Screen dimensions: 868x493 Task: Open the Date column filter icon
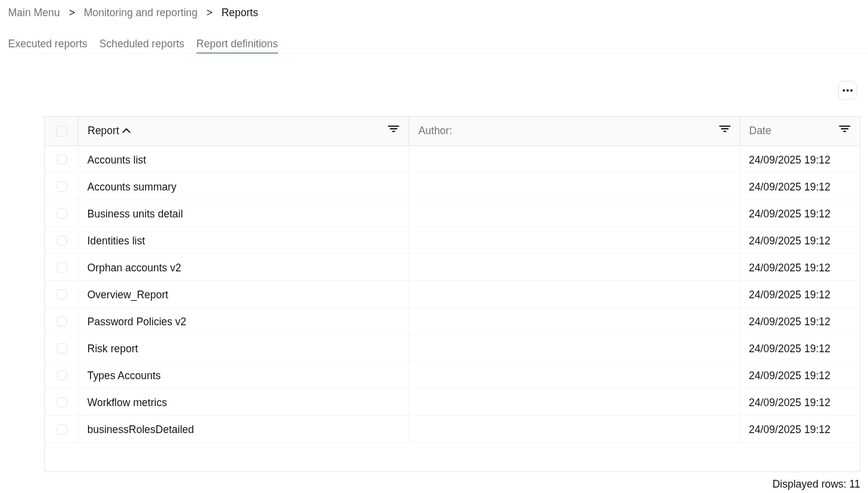click(844, 129)
